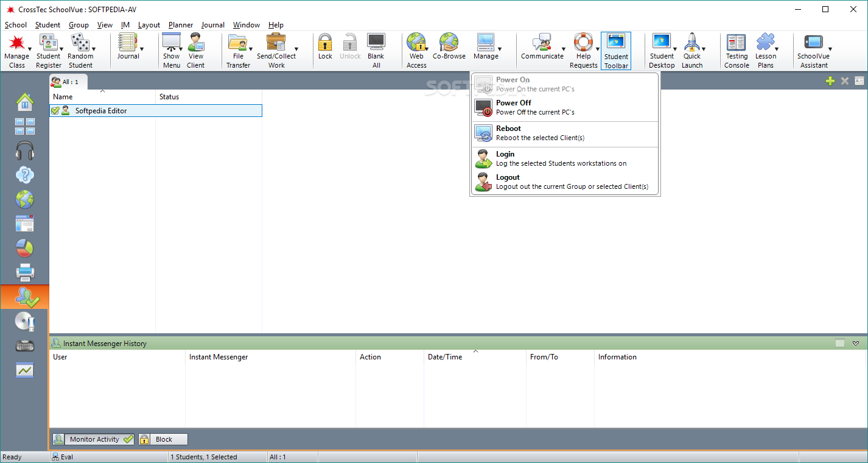The height and width of the screenshot is (463, 868).
Task: Expand the Manage Class dropdown arrow
Action: coord(30,49)
